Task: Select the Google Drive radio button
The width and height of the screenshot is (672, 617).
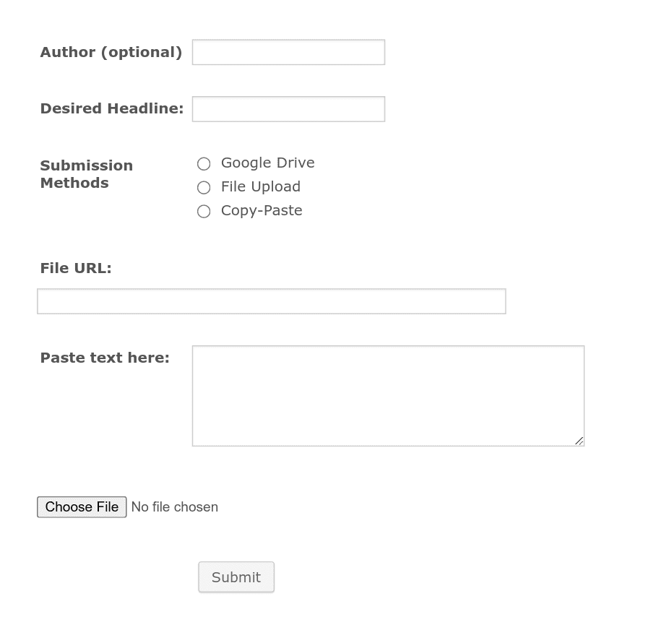Action: [204, 163]
